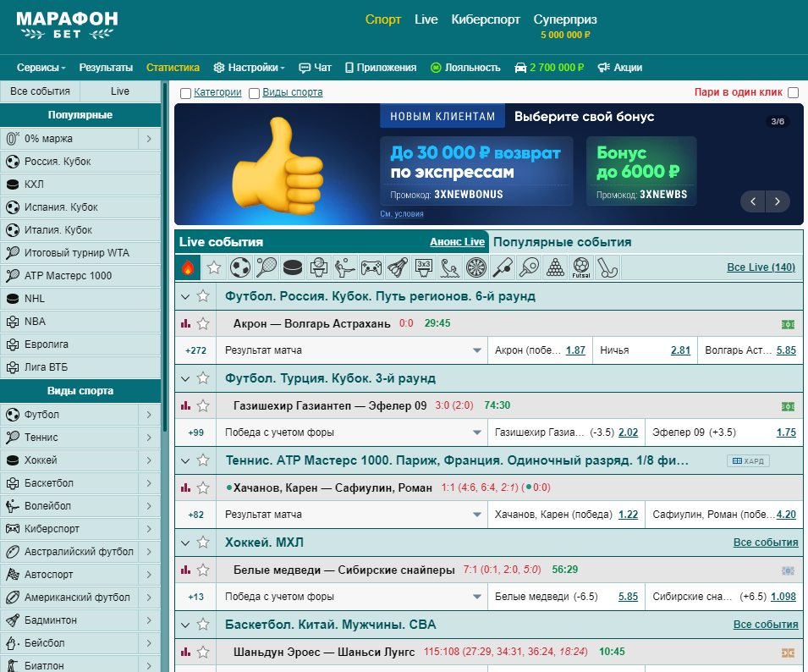Screen dimensions: 808x672
Task: Open Победа с учетом форы dropdown for Газишехир
Action: pyautogui.click(x=352, y=432)
